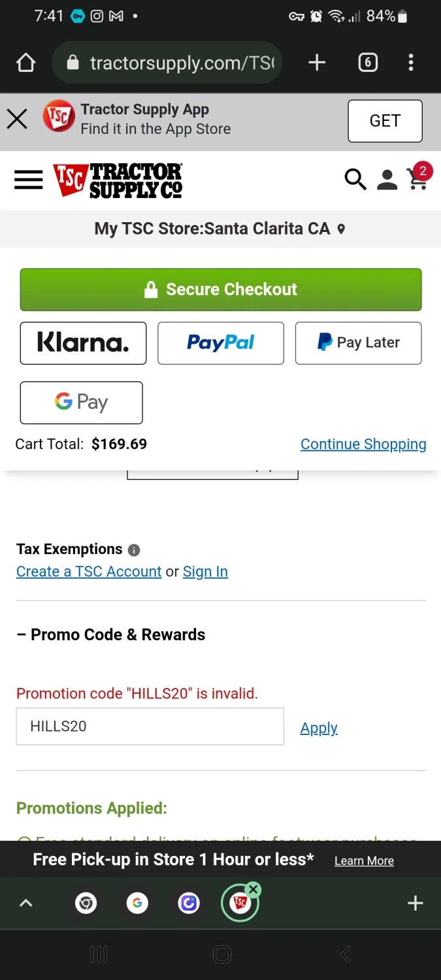Viewport: 441px width, 980px height.
Task: Change My TSC Store location
Action: (220, 229)
